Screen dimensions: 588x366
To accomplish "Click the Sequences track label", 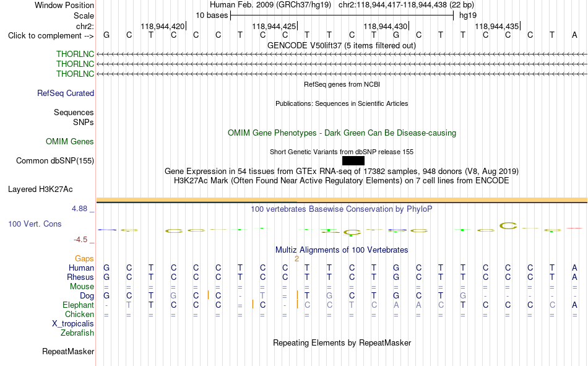I will [x=74, y=112].
